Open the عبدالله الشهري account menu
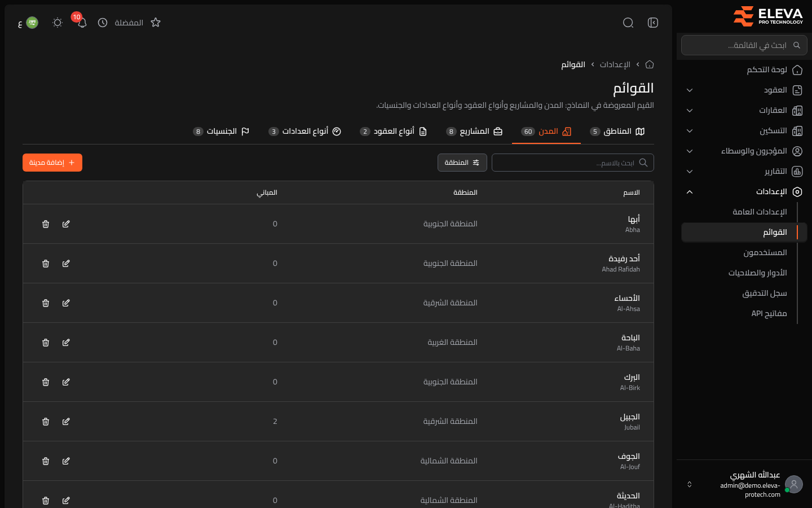Viewport: 812px width, 508px height. (x=744, y=484)
